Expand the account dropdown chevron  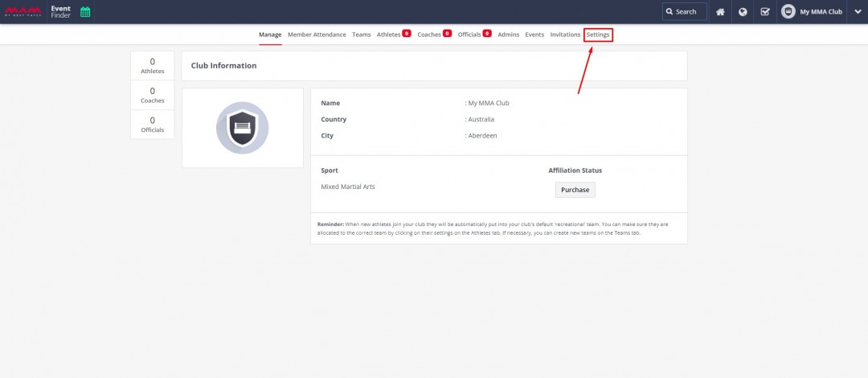858,11
